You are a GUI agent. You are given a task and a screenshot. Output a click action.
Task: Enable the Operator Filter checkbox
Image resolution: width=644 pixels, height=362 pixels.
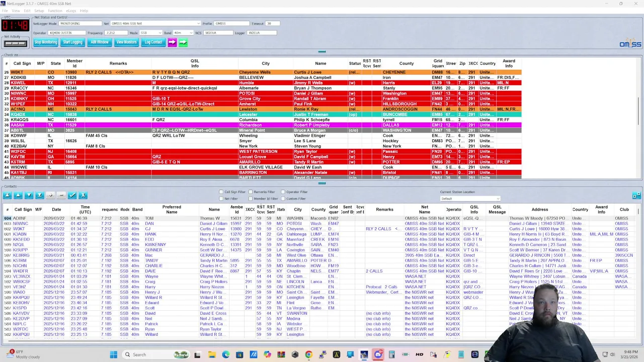(x=283, y=192)
